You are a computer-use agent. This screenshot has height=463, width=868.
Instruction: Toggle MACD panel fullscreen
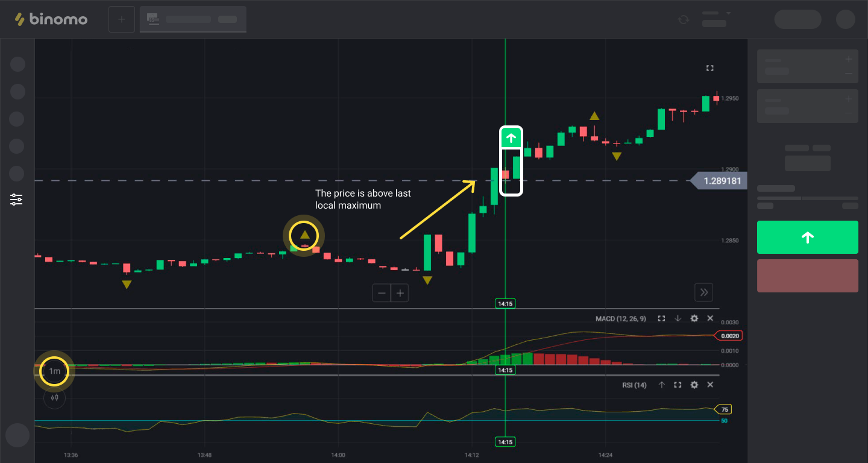(x=661, y=318)
